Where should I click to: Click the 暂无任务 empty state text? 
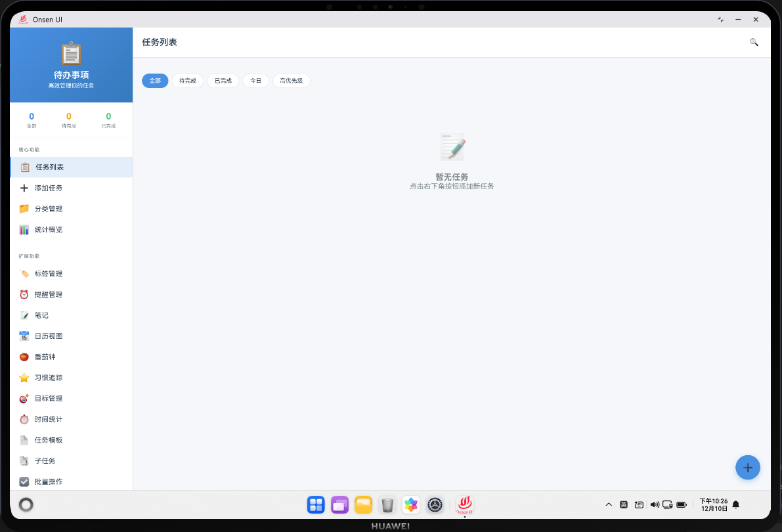pyautogui.click(x=452, y=177)
